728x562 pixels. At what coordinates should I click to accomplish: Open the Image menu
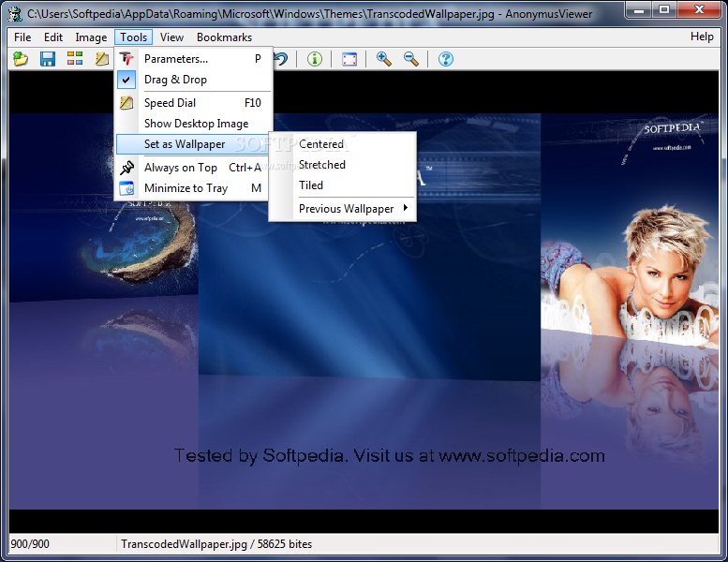pos(91,37)
